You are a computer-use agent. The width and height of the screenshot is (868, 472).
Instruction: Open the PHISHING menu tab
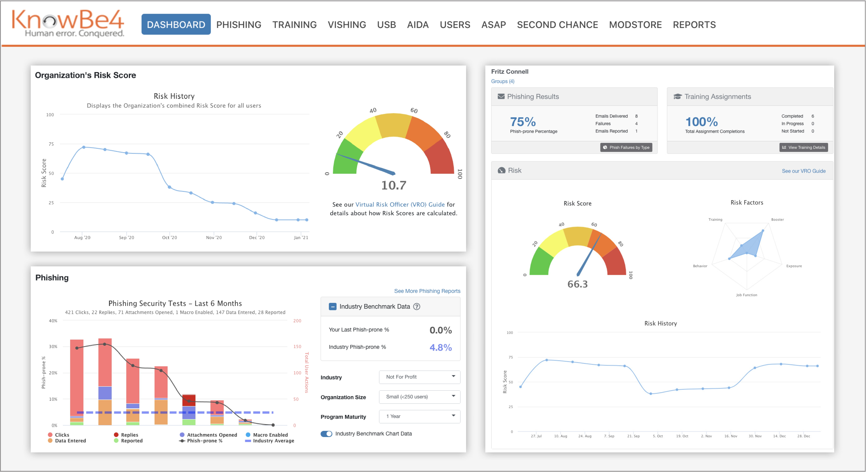coord(239,25)
